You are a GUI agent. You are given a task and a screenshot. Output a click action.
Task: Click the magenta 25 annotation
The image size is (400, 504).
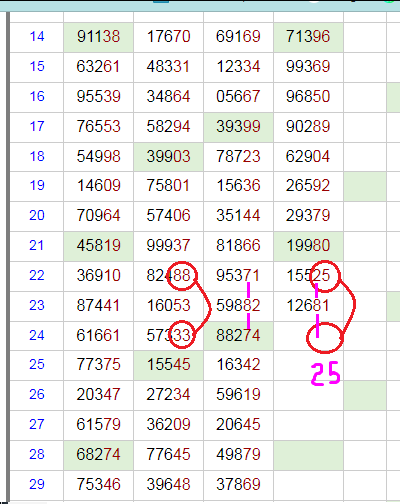click(x=326, y=374)
